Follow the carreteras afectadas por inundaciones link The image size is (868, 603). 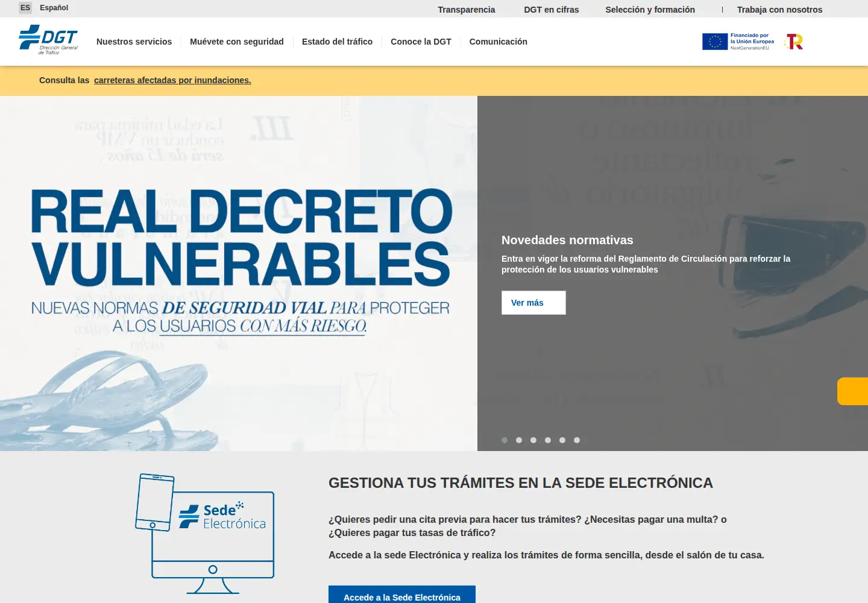tap(172, 80)
